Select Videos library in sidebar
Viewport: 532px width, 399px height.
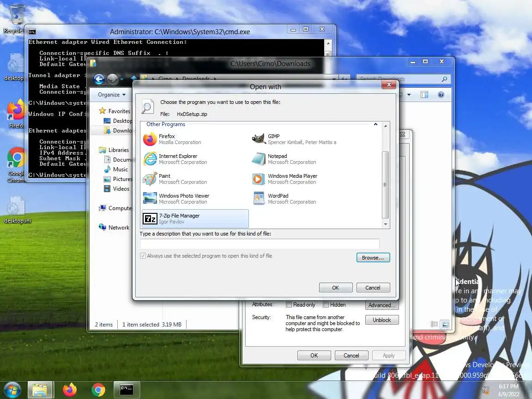pos(116,188)
